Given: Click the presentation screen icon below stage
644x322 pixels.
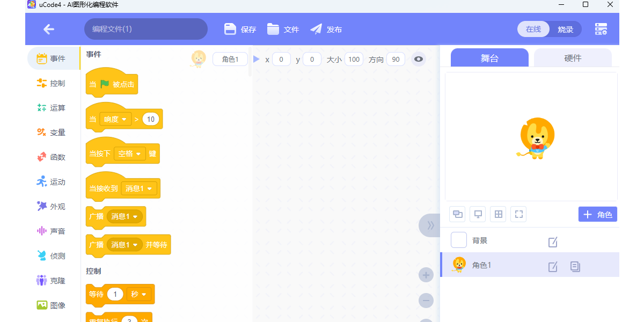Looking at the screenshot, I should (x=478, y=215).
